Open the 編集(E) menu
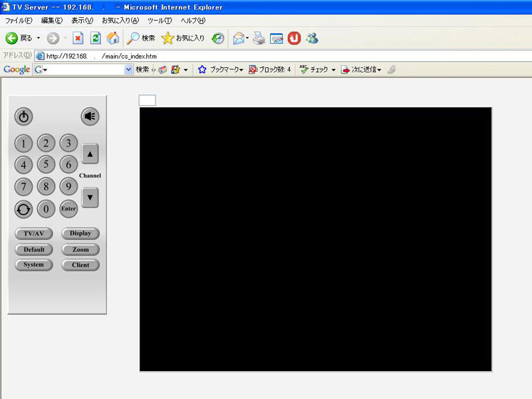Screen dimensions: 532x399 click(x=52, y=21)
